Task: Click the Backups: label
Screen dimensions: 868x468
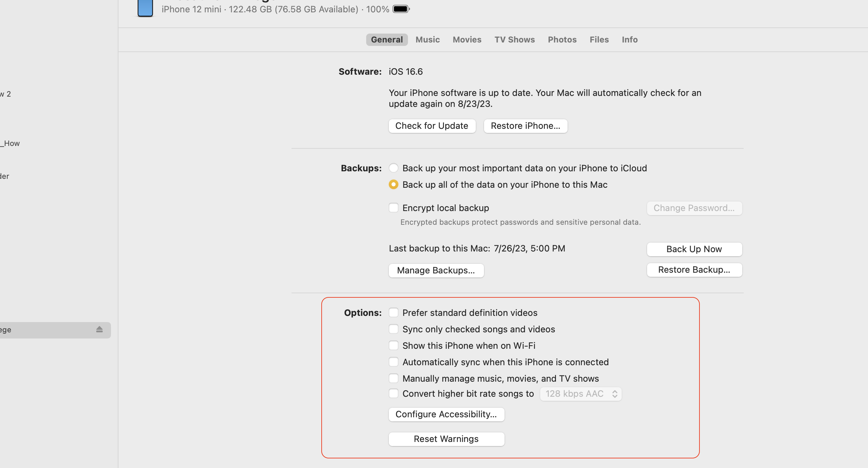Action: tap(361, 168)
